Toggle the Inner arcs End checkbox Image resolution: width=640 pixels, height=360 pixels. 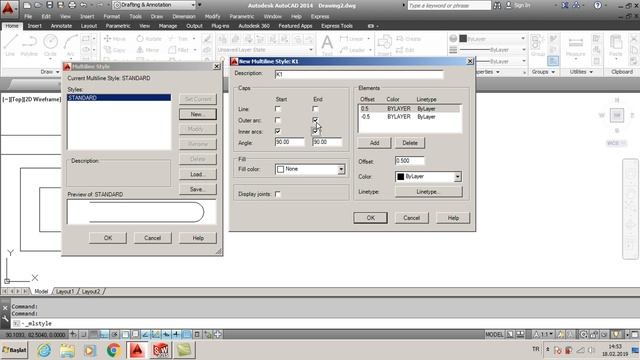pos(315,131)
